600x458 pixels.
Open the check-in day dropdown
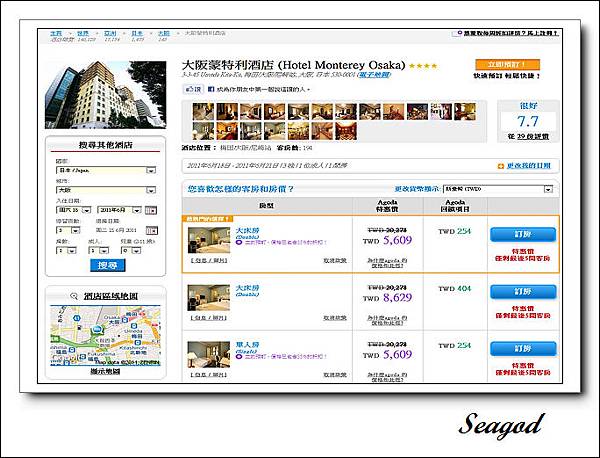point(73,210)
